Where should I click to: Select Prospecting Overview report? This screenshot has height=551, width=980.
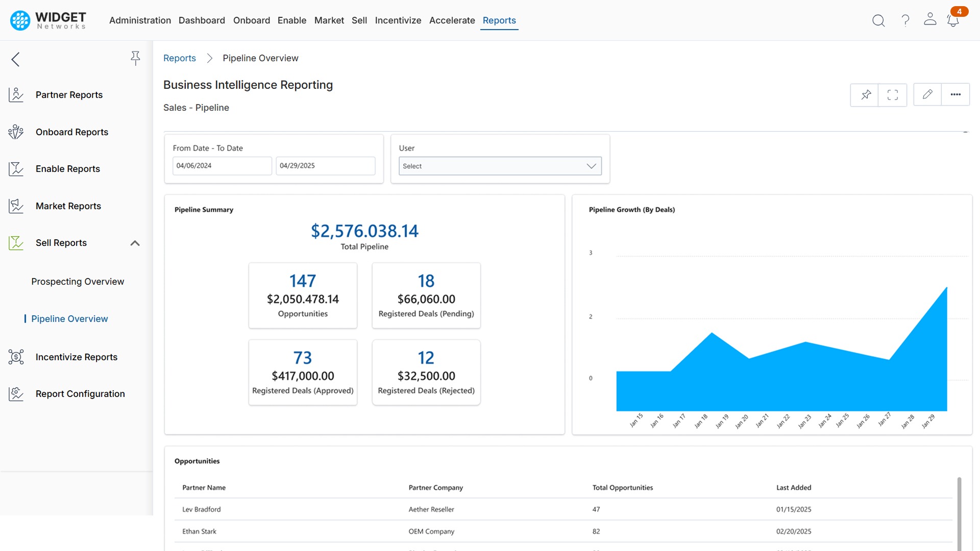[78, 281]
